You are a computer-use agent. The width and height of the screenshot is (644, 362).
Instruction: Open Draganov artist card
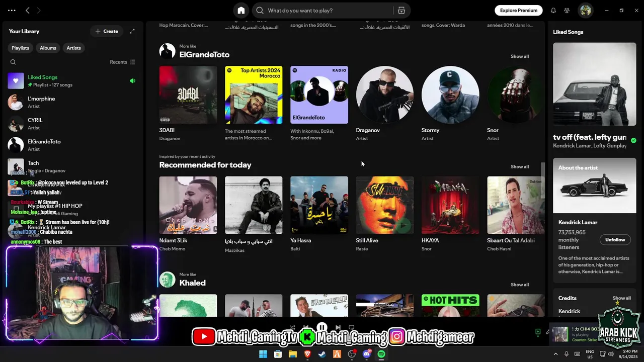[x=385, y=104]
